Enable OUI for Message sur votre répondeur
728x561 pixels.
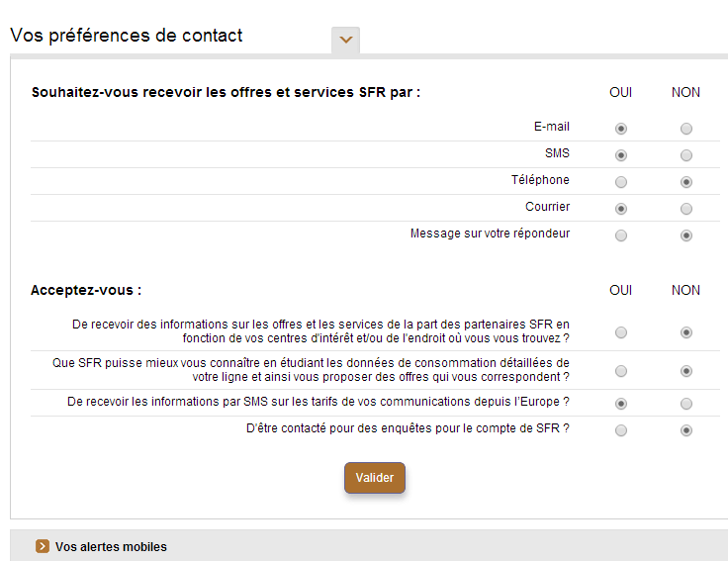[x=621, y=235]
